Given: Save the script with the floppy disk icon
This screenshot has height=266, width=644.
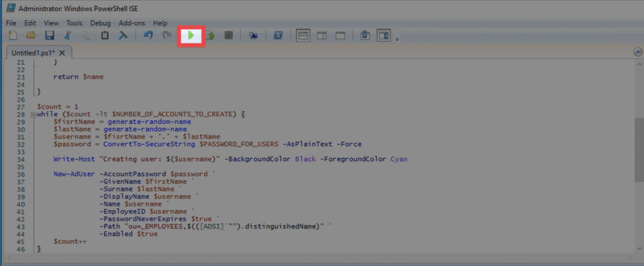Looking at the screenshot, I should click(x=49, y=36).
